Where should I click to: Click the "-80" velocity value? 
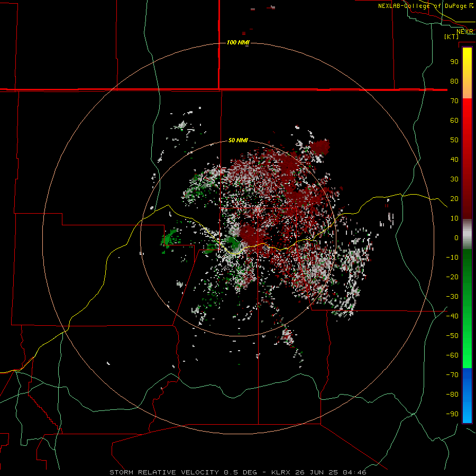point(452,395)
